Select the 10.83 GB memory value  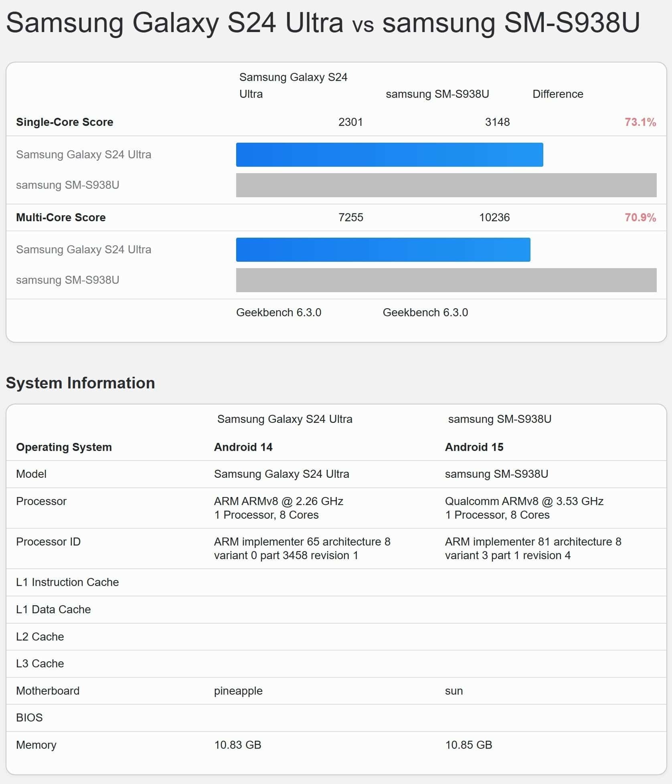(238, 745)
